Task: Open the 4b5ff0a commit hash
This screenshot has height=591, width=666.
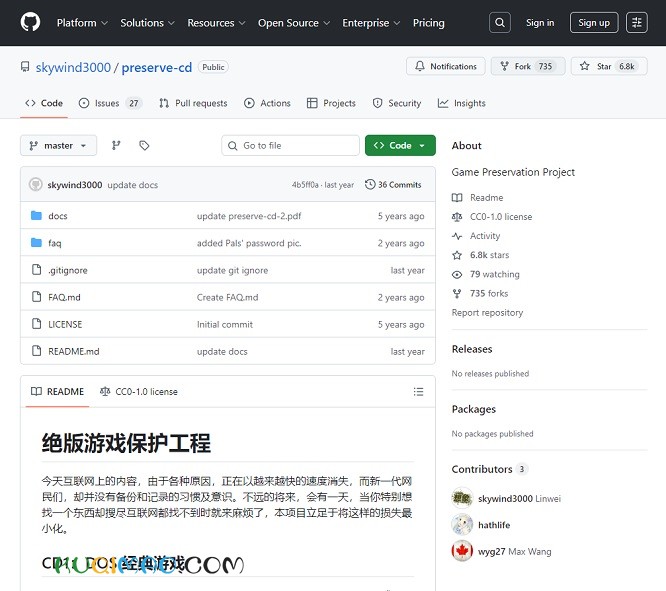Action: 305,185
